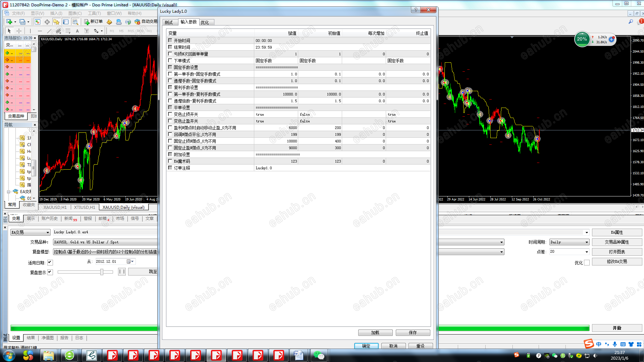This screenshot has width=644, height=362.
Task: Switch to the 测试 tab in dialog
Action: coord(169,22)
